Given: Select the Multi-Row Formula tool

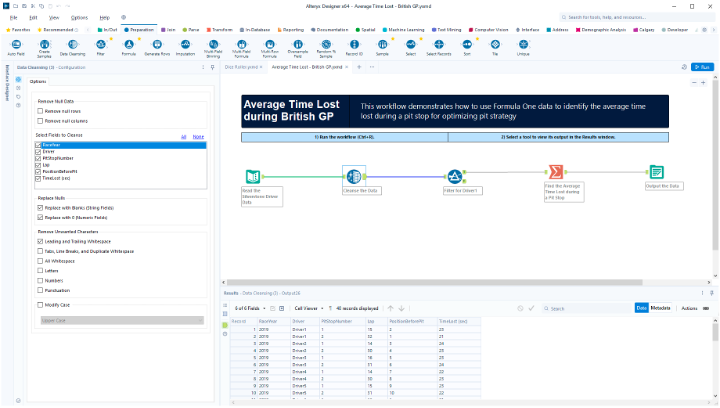Looking at the screenshot, I should 270,45.
